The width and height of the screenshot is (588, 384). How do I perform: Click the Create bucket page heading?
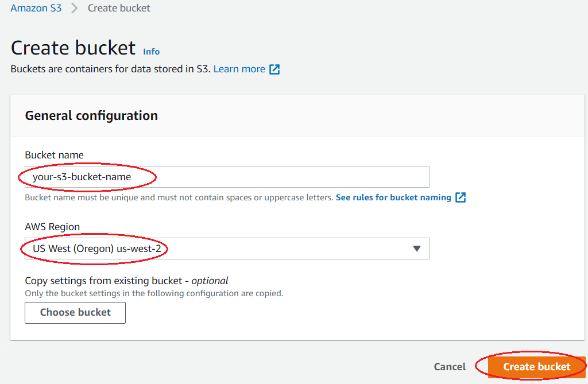coord(73,48)
